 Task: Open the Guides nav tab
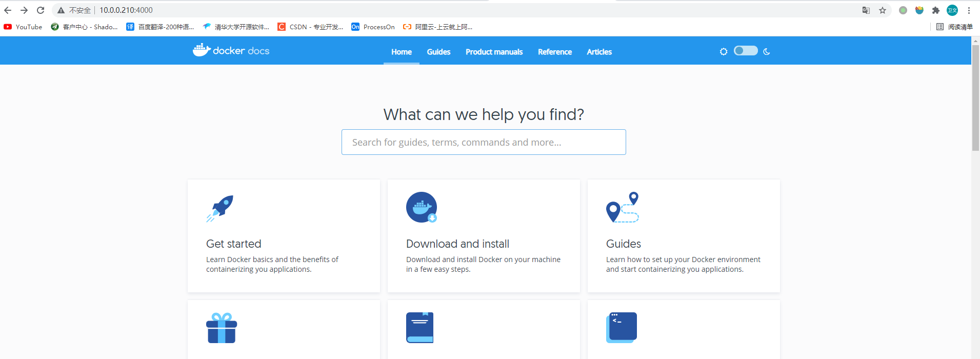pyautogui.click(x=438, y=52)
